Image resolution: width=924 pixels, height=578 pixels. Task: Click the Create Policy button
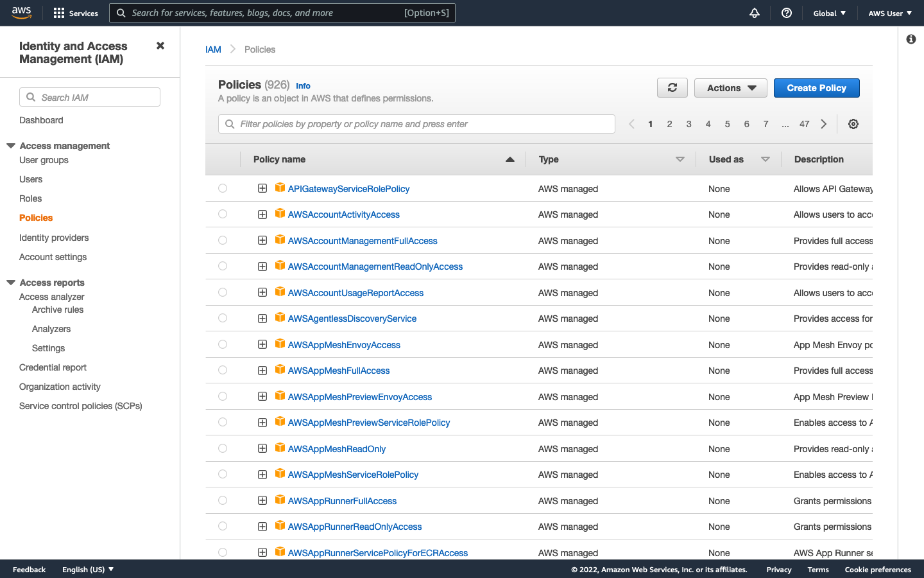click(x=816, y=87)
